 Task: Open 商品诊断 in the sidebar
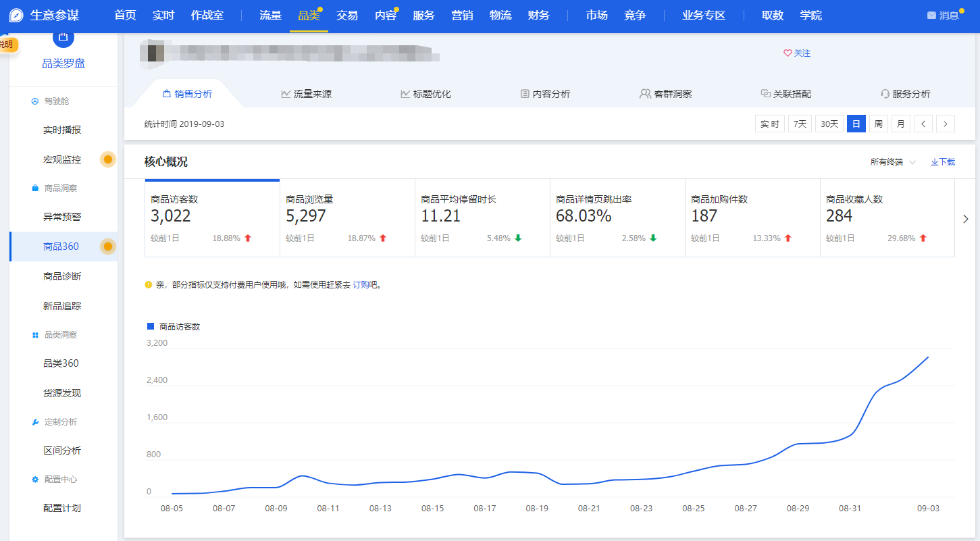click(x=62, y=276)
